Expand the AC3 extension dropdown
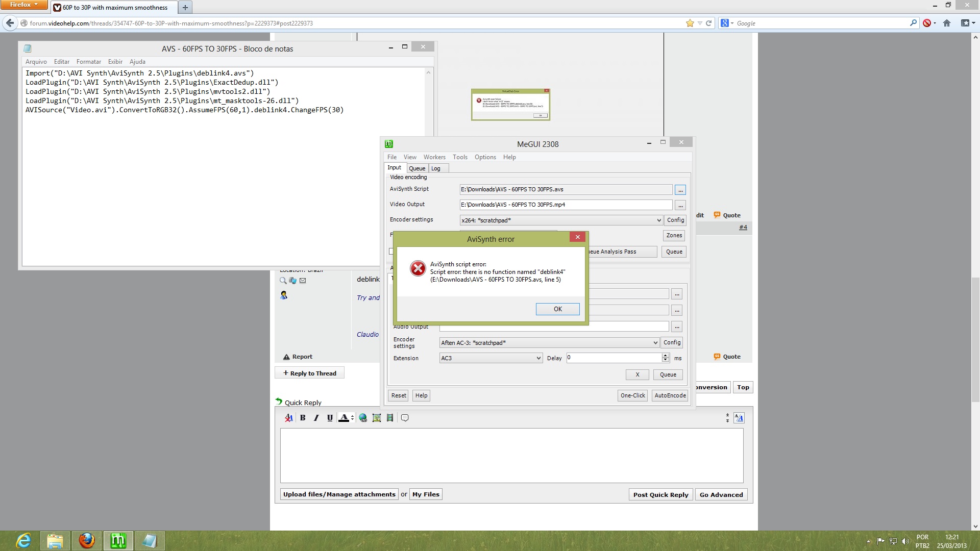This screenshot has width=980, height=551. 538,358
